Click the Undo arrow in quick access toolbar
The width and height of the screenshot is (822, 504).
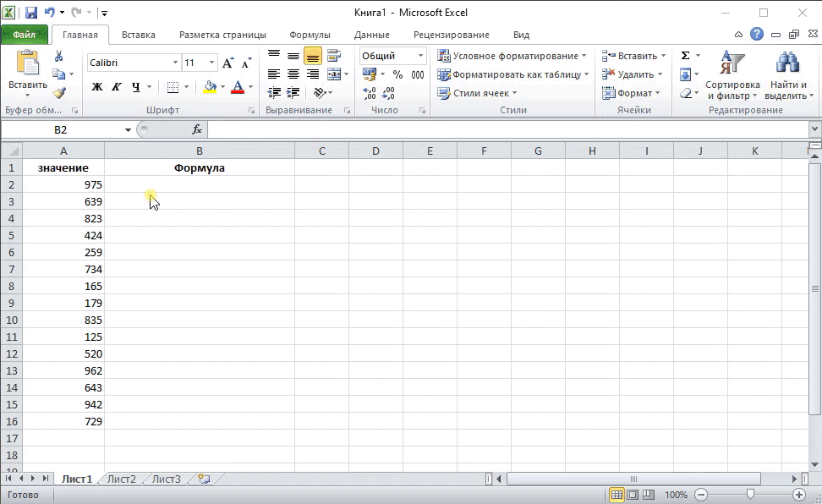click(x=49, y=12)
